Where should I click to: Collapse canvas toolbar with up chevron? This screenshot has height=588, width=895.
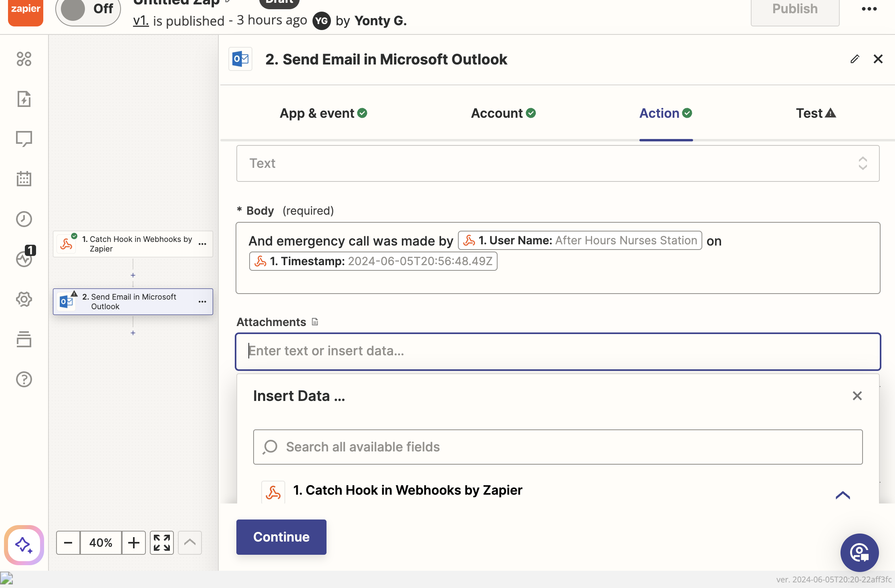[x=190, y=543]
